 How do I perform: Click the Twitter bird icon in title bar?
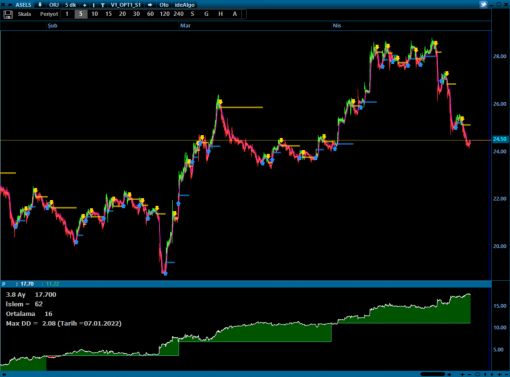click(x=483, y=4)
